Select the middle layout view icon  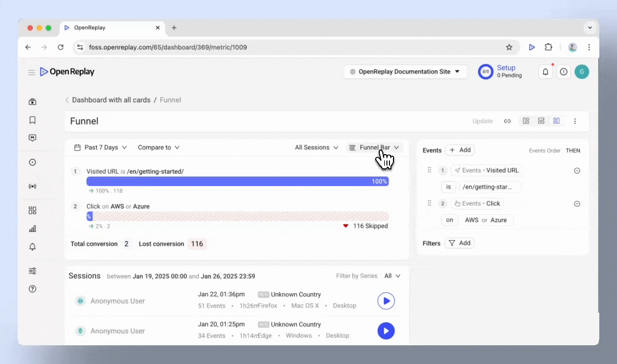(541, 121)
